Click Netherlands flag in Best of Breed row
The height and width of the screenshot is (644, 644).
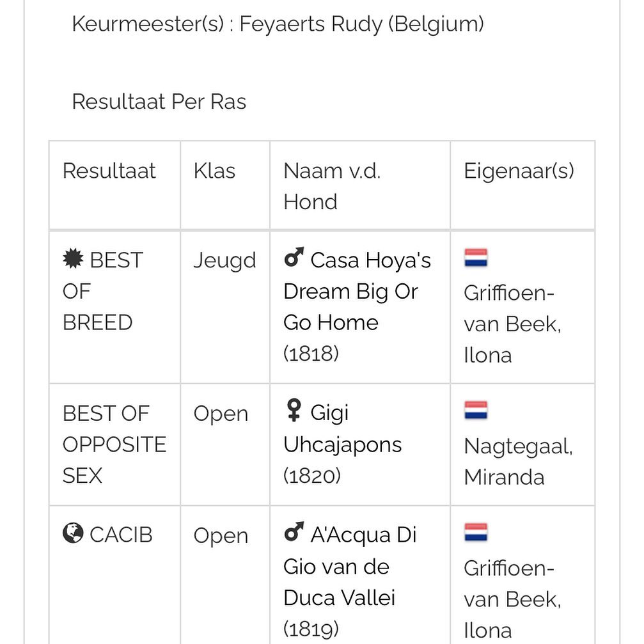476,258
